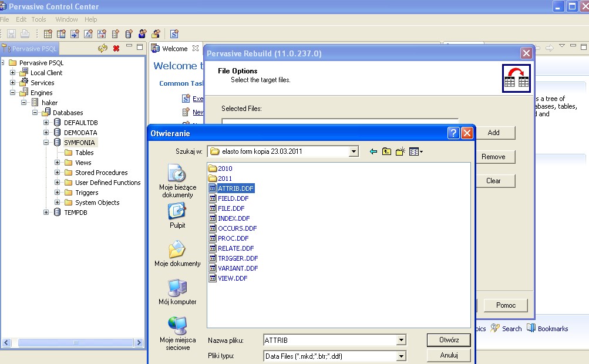The height and width of the screenshot is (364, 589).
Task: Click the yellow Refresh icon in explorer panel
Action: [103, 48]
